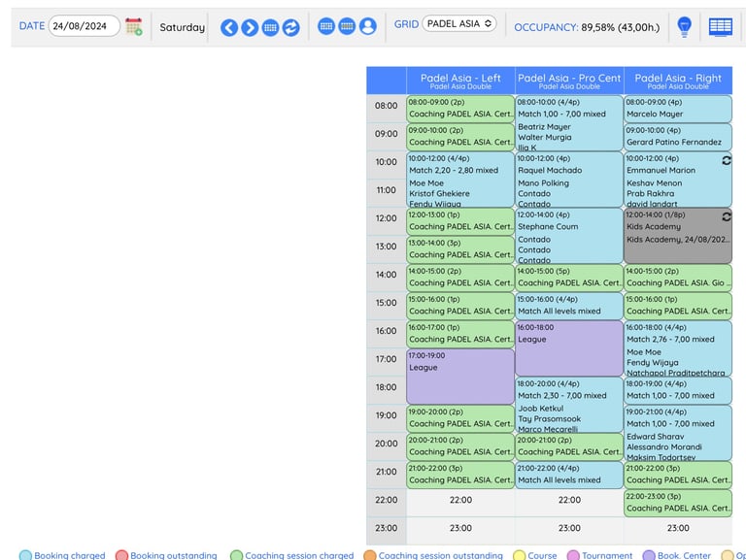Book empty 23:00 slot in Pro Cent court
746x560 pixels.
point(569,531)
